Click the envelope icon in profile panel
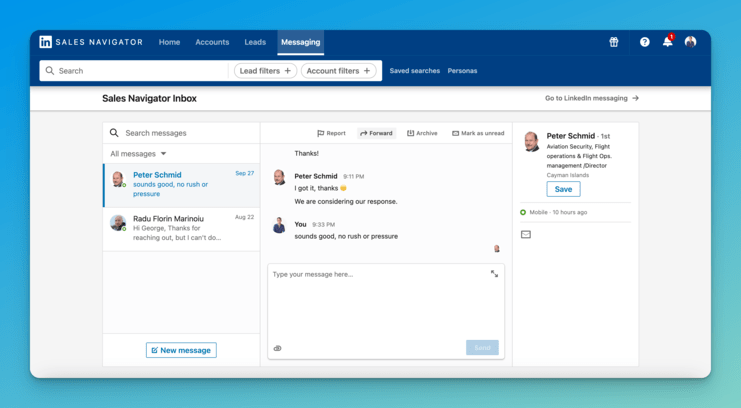Screen dimensions: 741x408 526,234
